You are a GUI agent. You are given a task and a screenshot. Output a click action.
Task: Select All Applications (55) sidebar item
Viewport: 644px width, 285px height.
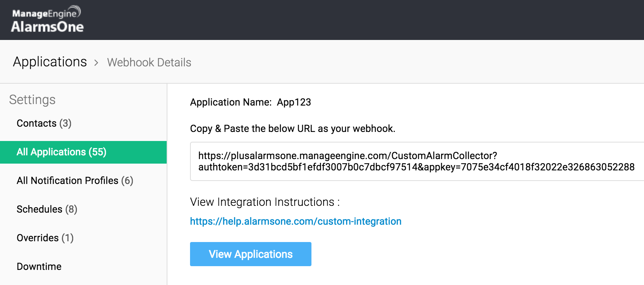[83, 152]
